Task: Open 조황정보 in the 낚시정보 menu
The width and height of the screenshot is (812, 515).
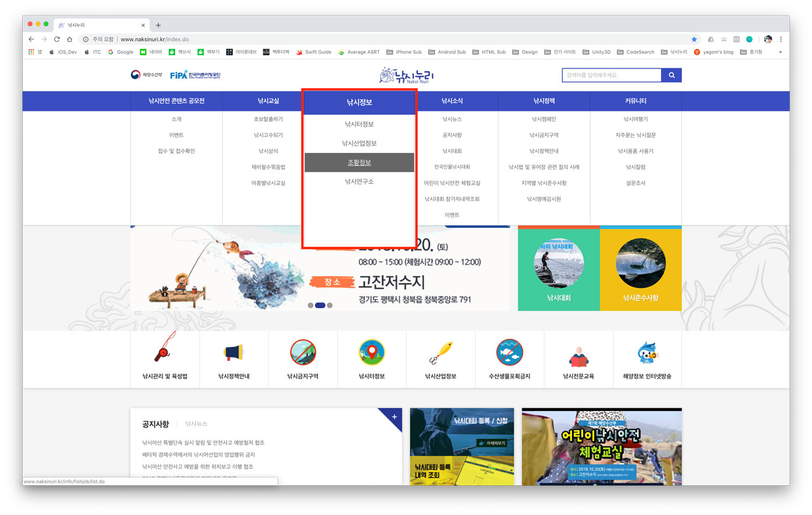Action: click(359, 162)
